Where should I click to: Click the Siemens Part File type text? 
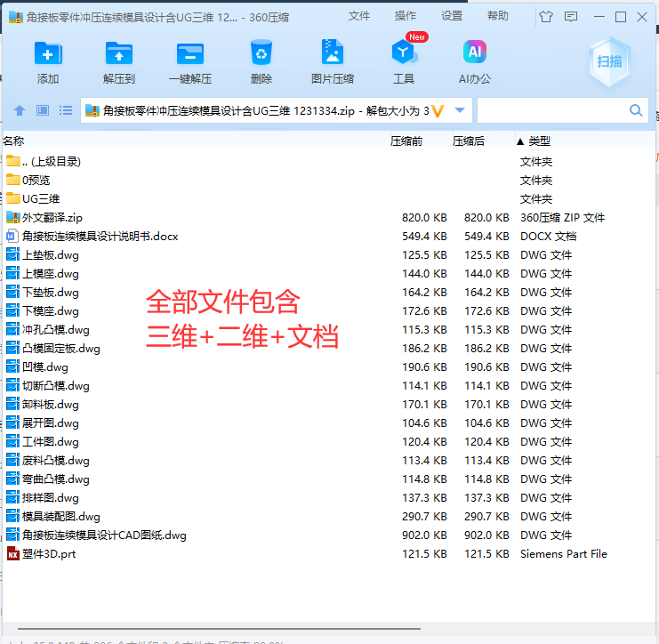[x=564, y=554]
